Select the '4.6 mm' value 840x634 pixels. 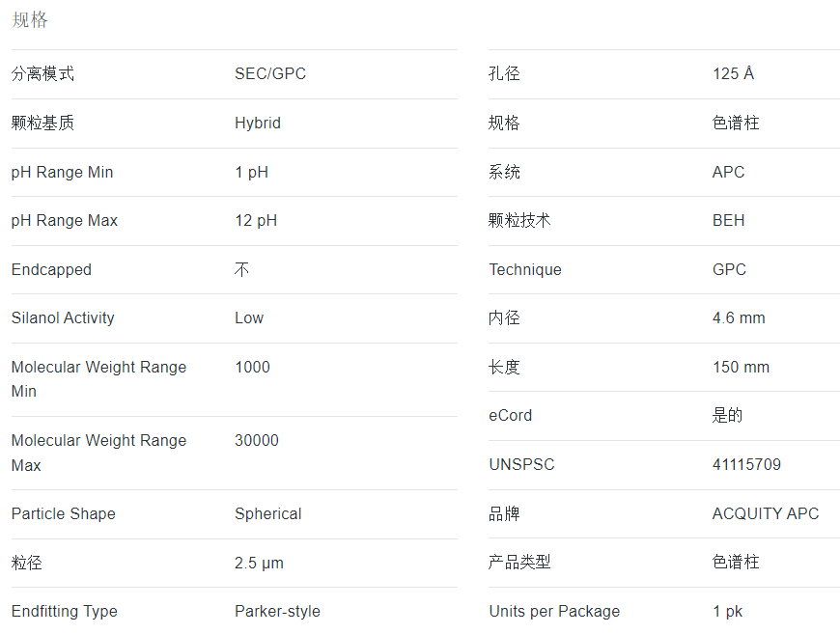(x=739, y=318)
